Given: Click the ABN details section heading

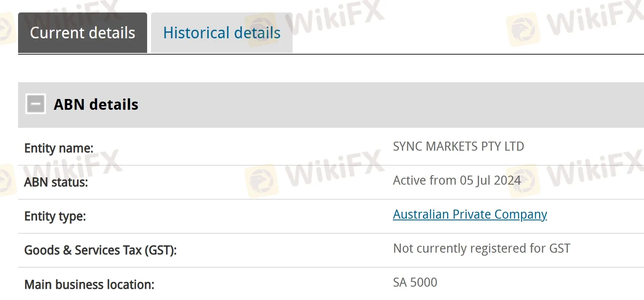Looking at the screenshot, I should (96, 105).
